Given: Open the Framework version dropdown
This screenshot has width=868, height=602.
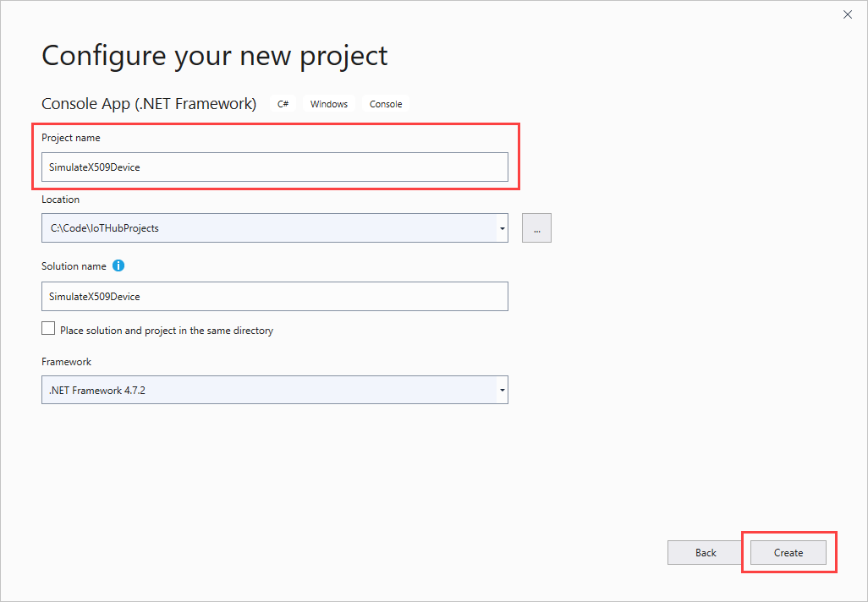Looking at the screenshot, I should point(502,390).
